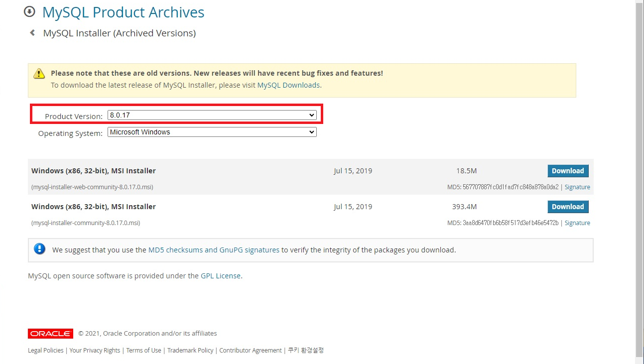Open Legal Policies footer link
Image resolution: width=644 pixels, height=364 pixels.
point(46,351)
